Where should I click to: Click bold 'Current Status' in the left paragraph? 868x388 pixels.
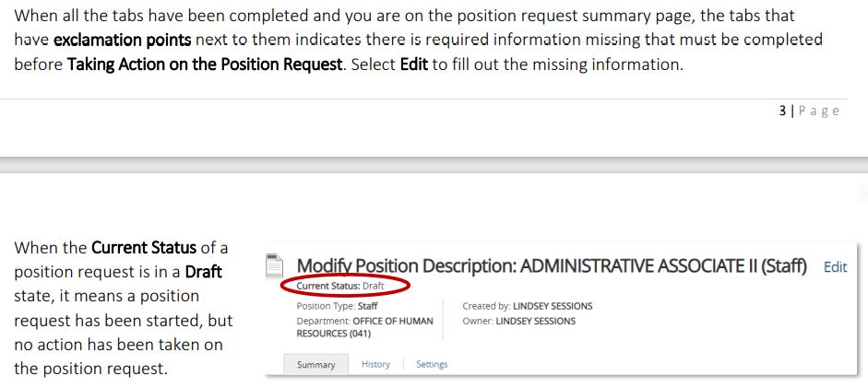[144, 249]
